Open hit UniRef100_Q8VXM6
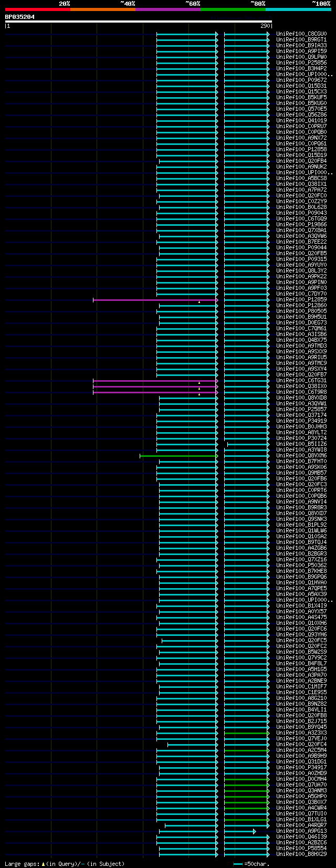The height and width of the screenshot is (868, 336). pos(301,456)
